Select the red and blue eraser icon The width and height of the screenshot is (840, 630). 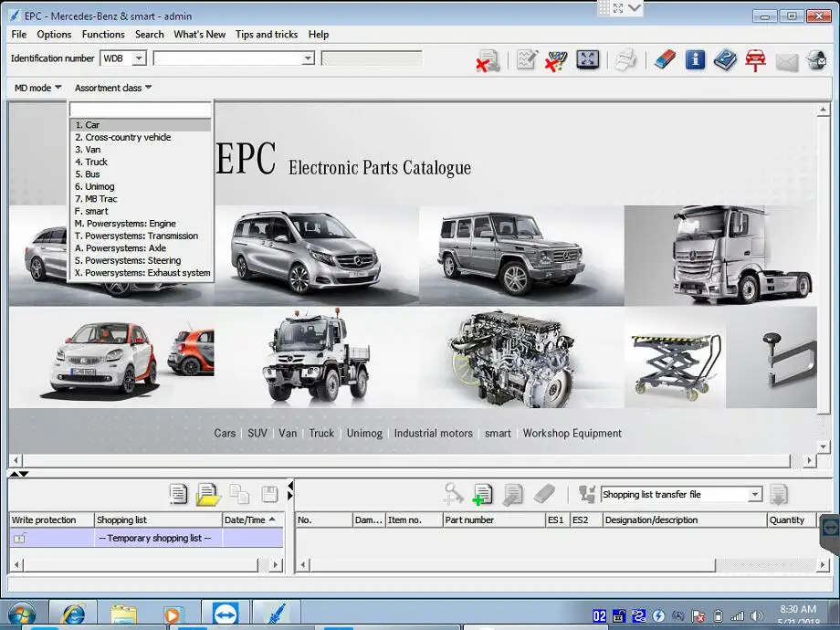(x=665, y=59)
